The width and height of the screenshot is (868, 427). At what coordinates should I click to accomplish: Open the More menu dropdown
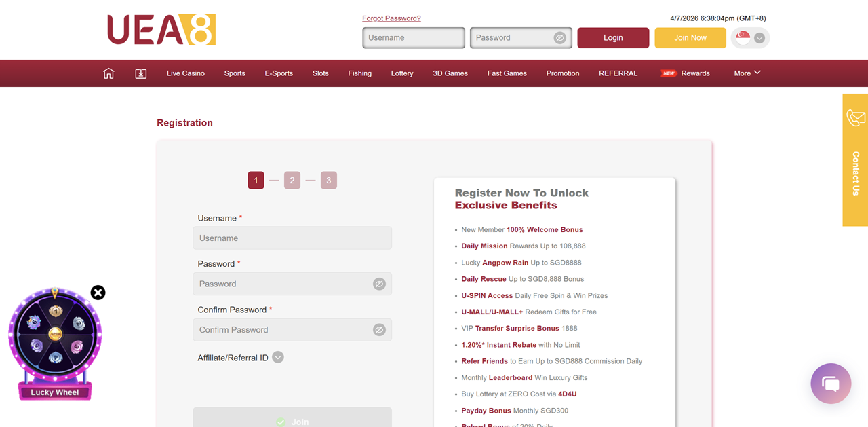click(x=747, y=73)
